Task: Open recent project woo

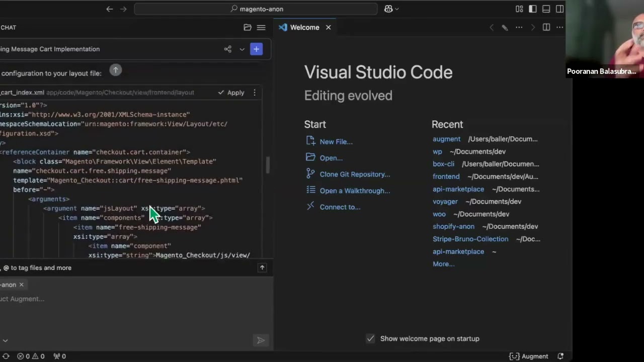Action: 439,214
